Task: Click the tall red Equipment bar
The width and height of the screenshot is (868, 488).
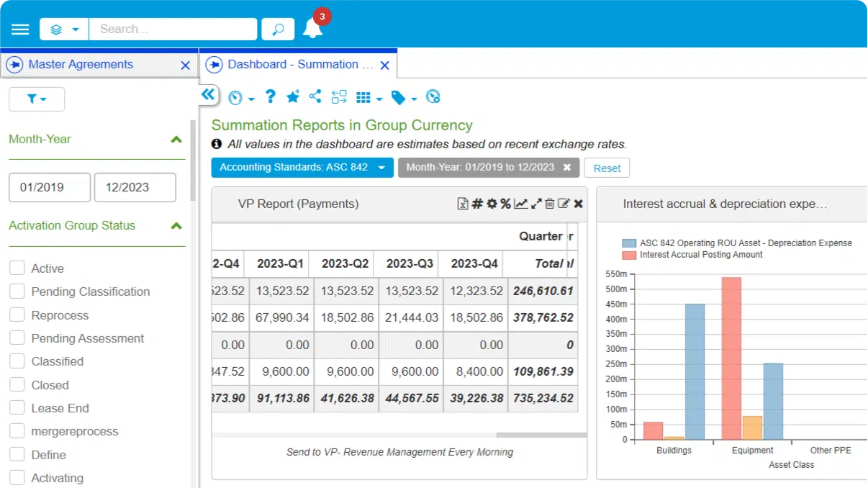Action: coord(731,358)
